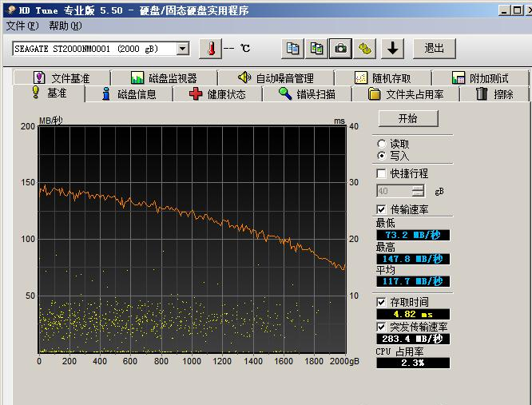532x405 pixels.
Task: Open options with the wrench icon
Action: pyautogui.click(x=365, y=48)
